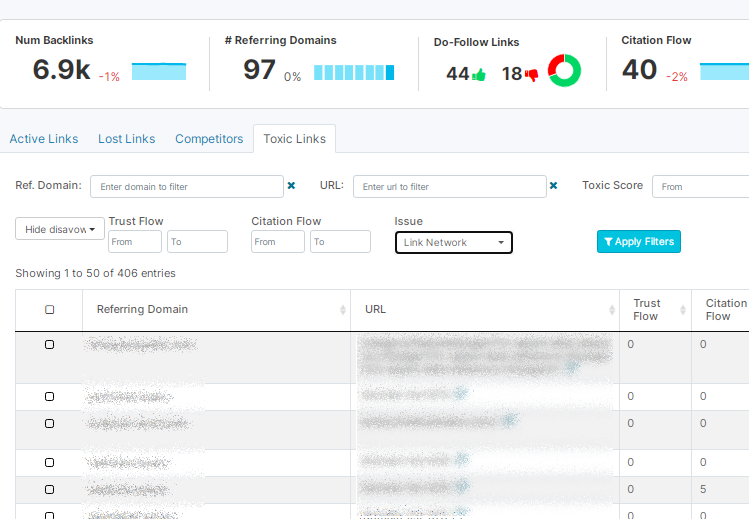Viewport: 749px width, 519px height.
Task: Click the Toxic Score From field
Action: click(x=700, y=187)
